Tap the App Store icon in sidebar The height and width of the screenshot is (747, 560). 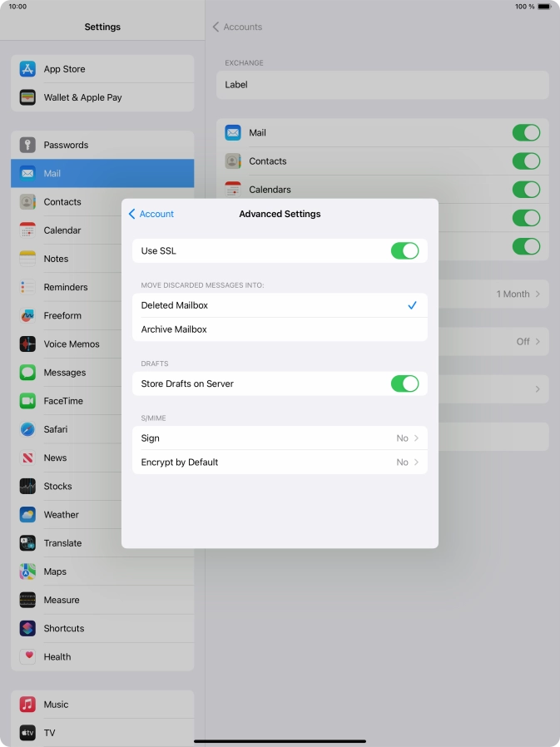click(28, 69)
